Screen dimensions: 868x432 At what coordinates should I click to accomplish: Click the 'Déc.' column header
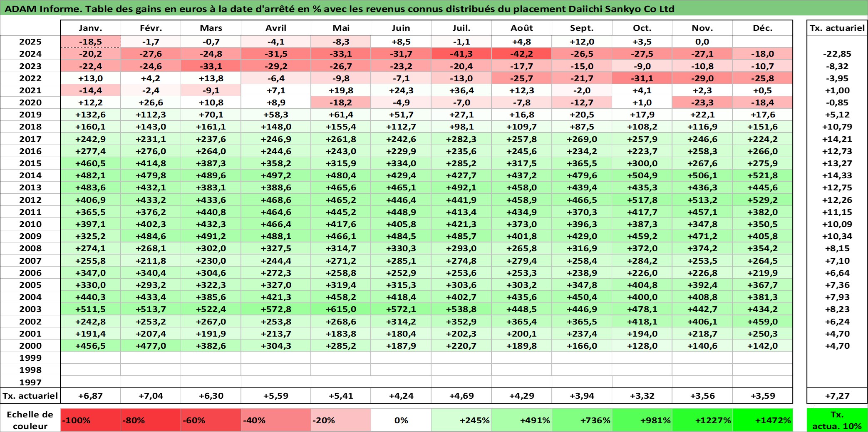763,28
